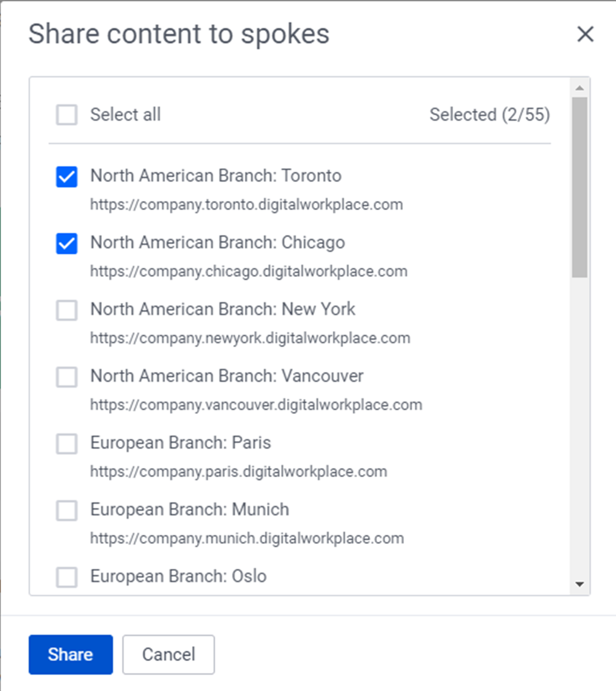Open the Paris spoke URL link
616x691 pixels.
[239, 471]
